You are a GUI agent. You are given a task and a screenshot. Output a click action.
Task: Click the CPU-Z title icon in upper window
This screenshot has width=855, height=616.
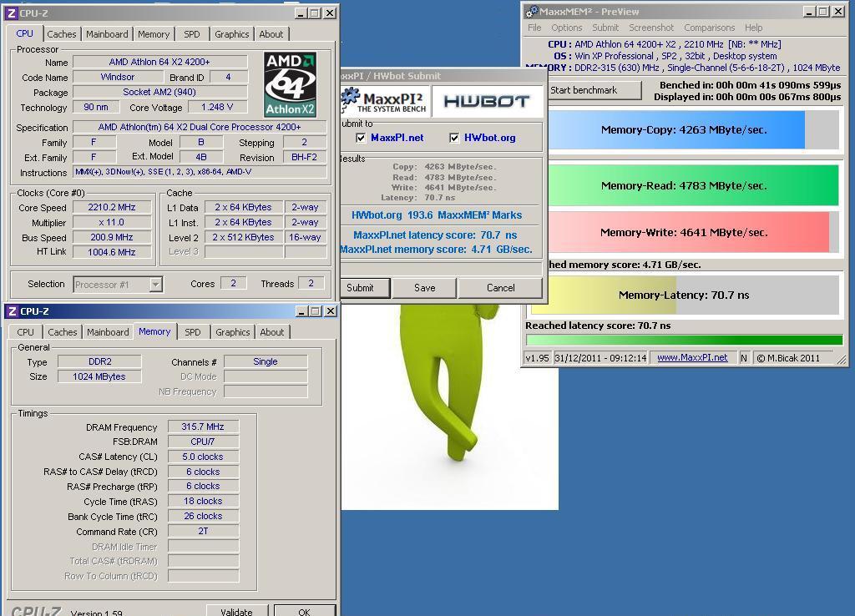tap(12, 13)
